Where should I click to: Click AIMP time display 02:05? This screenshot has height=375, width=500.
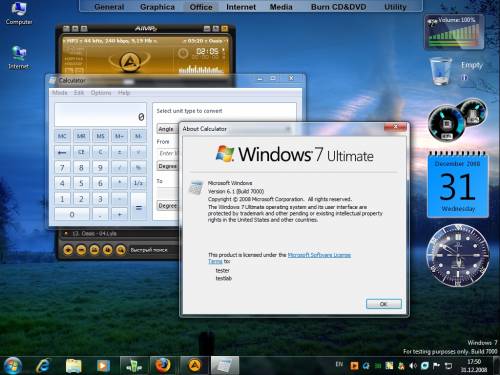207,51
